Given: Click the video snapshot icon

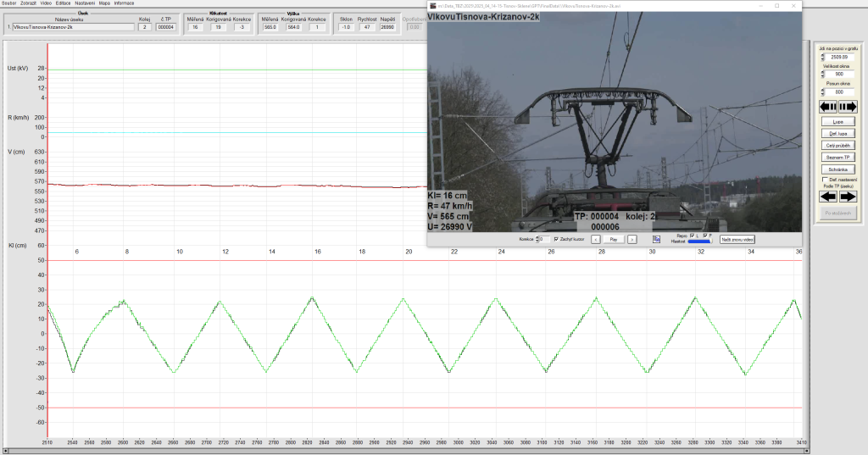Looking at the screenshot, I should tap(656, 239).
